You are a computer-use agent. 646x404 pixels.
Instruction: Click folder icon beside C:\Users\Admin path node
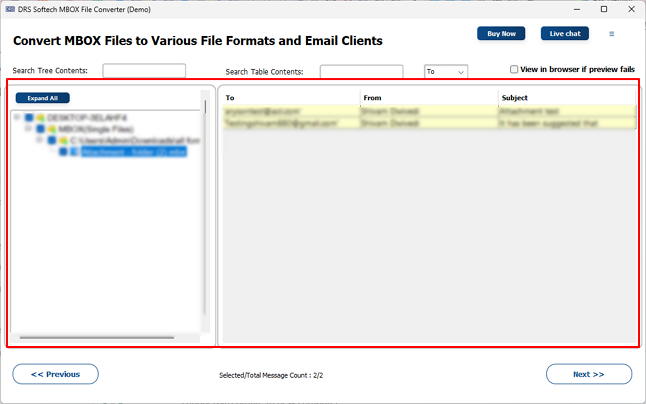point(63,140)
